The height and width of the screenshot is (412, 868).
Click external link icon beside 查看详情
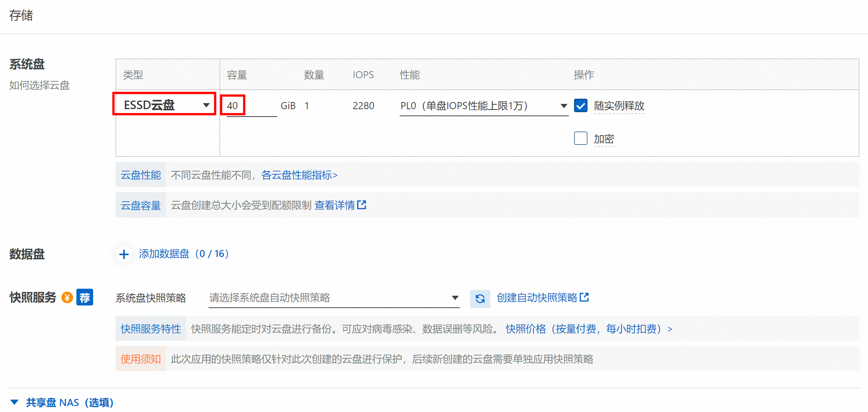tap(362, 205)
